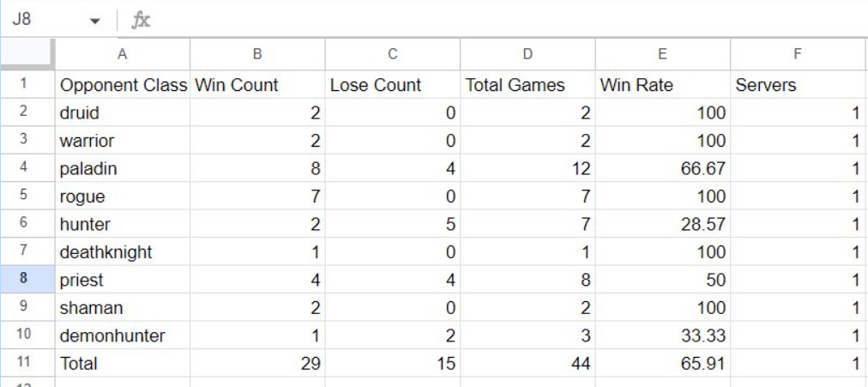Click the Opponent Class header cell
Screen dimensions: 868x387
(123, 85)
